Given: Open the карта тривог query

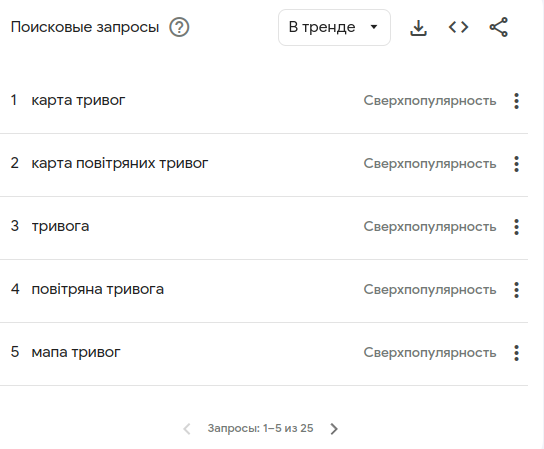Looking at the screenshot, I should click(x=78, y=101).
